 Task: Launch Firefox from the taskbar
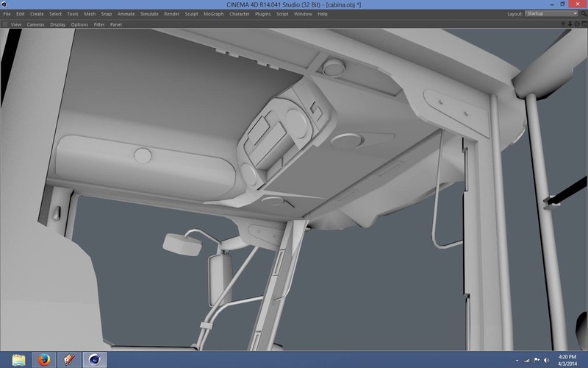43,360
